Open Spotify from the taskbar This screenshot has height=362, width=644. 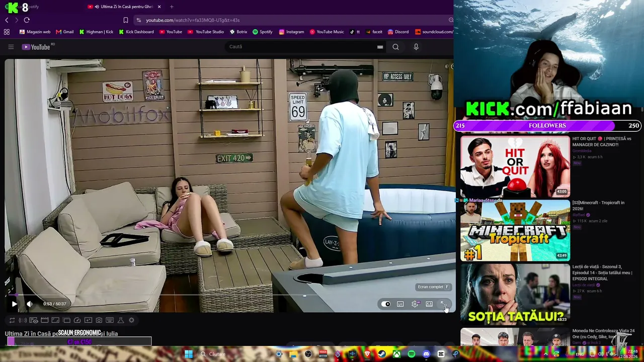tap(412, 354)
